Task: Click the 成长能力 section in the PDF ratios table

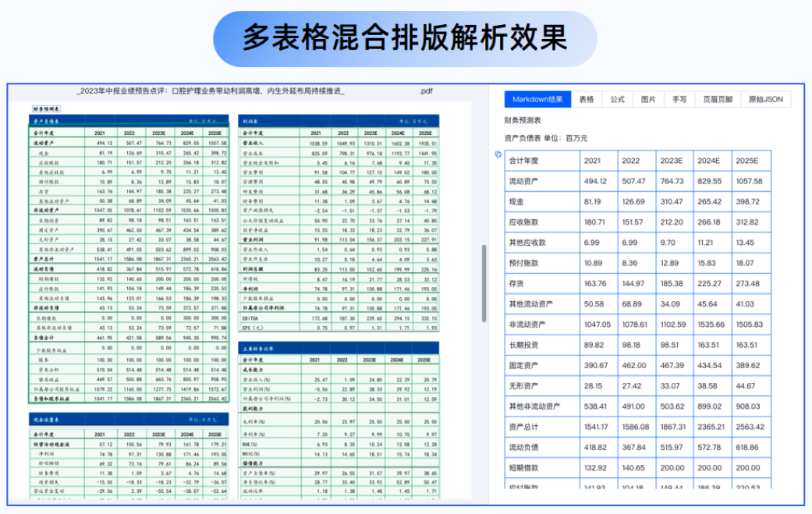Action: [x=339, y=370]
